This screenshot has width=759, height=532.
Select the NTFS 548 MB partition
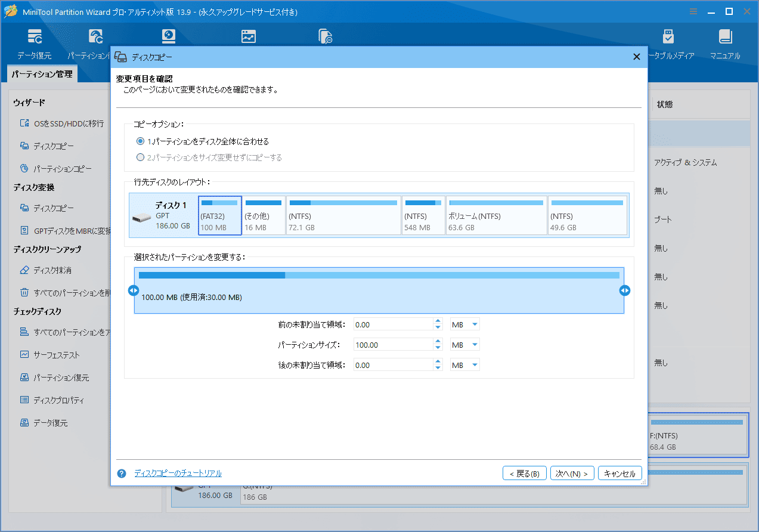[x=423, y=215]
